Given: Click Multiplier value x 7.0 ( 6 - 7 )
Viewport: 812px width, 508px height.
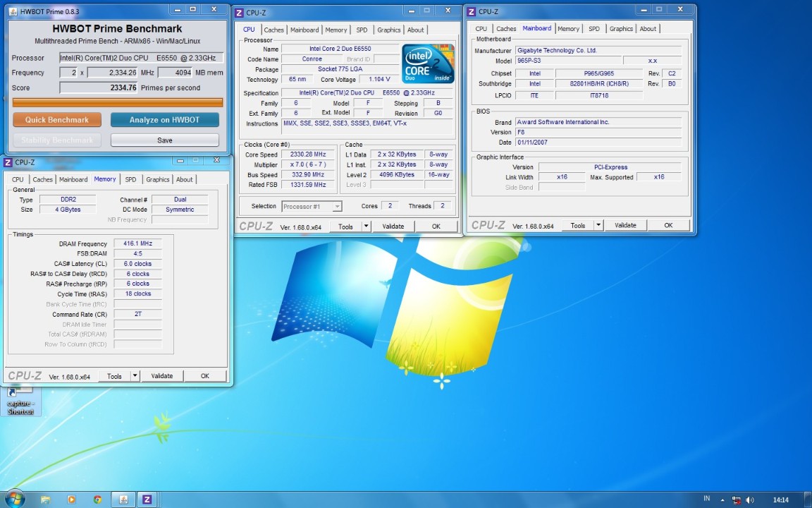Looking at the screenshot, I should tap(307, 164).
